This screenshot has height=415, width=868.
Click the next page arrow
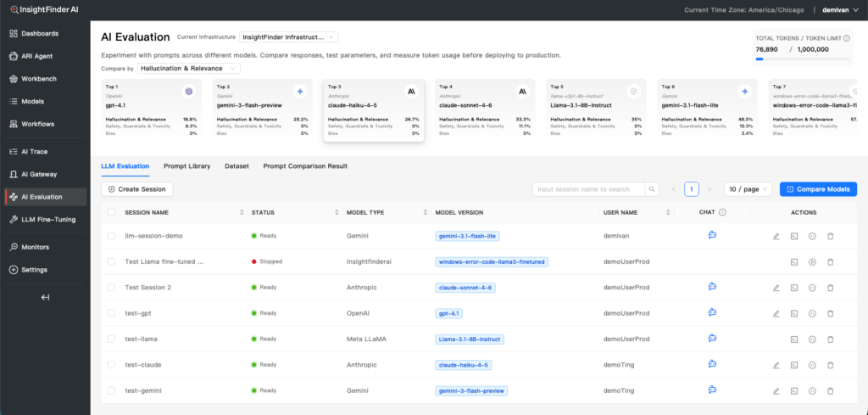(x=709, y=189)
